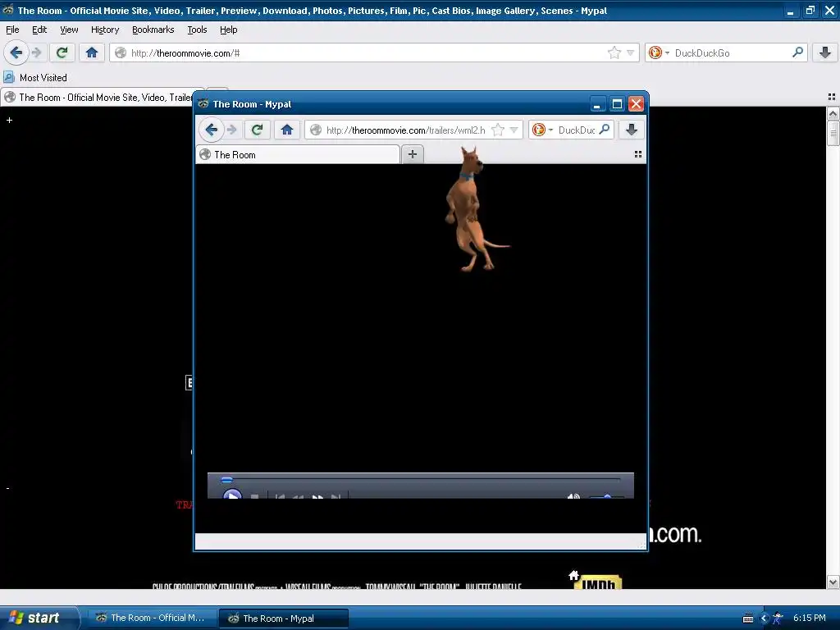This screenshot has width=840, height=630.
Task: Click the main page scrollbar up arrow
Action: point(833,113)
